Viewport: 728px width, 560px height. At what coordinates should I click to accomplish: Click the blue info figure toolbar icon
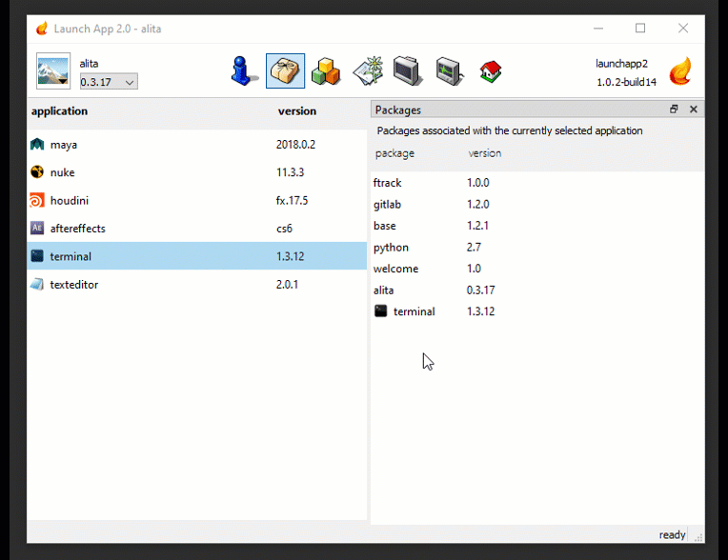(x=243, y=71)
